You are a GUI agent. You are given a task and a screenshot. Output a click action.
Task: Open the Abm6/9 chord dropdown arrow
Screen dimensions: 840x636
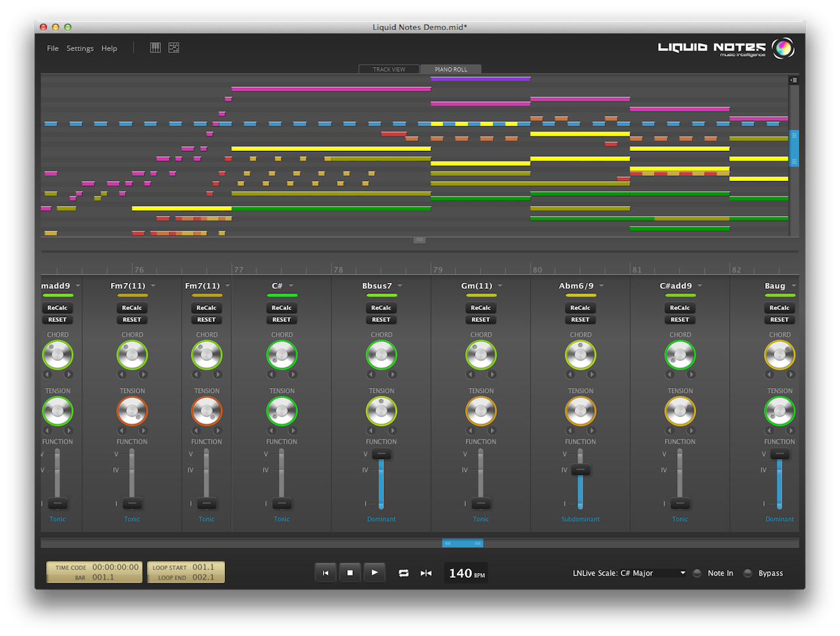pos(601,286)
